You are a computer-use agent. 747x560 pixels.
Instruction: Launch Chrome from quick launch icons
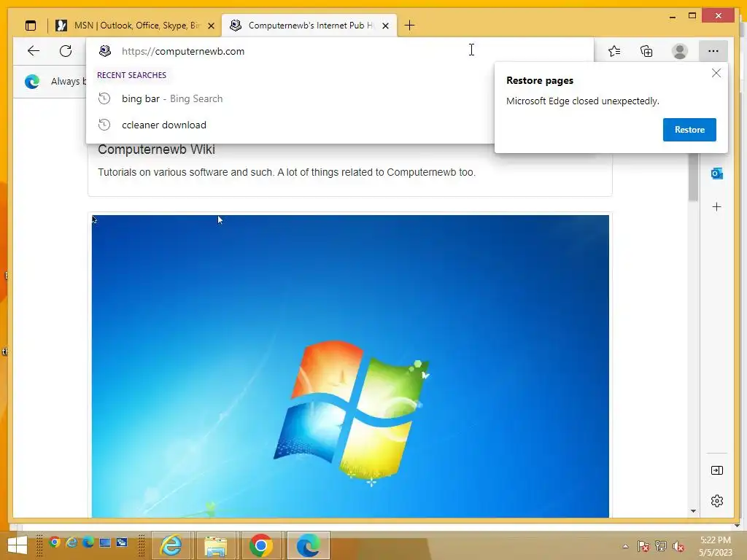pyautogui.click(x=54, y=542)
